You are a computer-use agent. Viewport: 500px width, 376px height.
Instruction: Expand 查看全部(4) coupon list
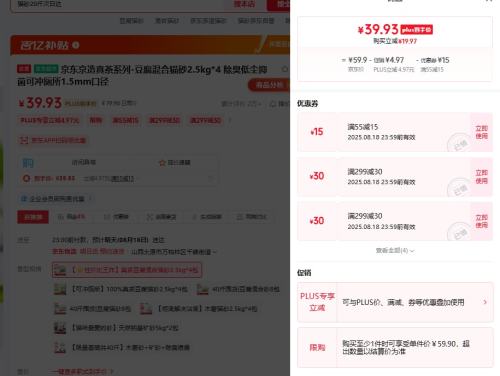click(395, 251)
